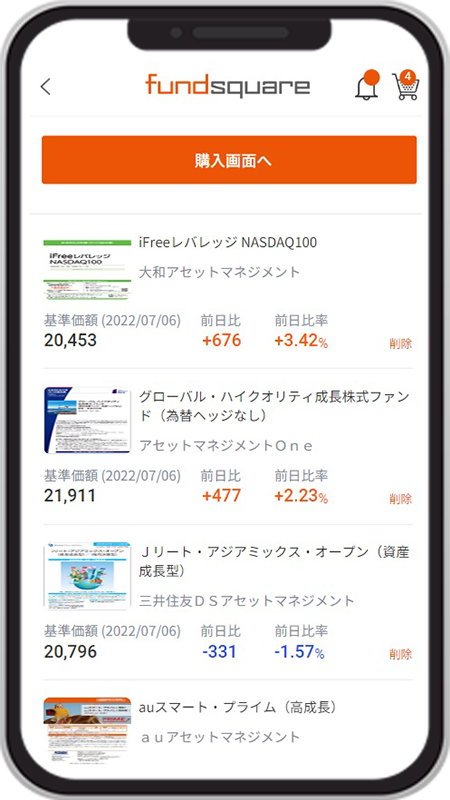Delete Jリート・アジアミックス fund via 削除
The image size is (450, 800).
coord(401,654)
